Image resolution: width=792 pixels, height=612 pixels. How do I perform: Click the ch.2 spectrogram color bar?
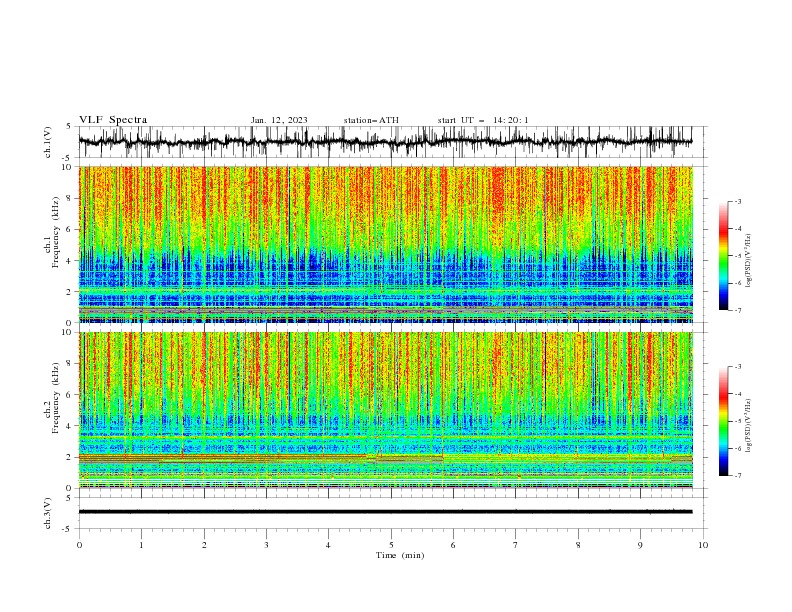[723, 421]
